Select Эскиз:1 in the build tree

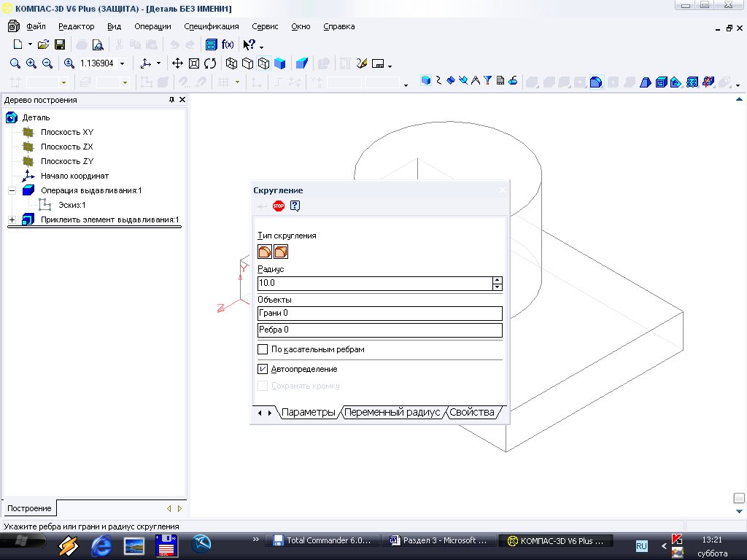pos(72,205)
